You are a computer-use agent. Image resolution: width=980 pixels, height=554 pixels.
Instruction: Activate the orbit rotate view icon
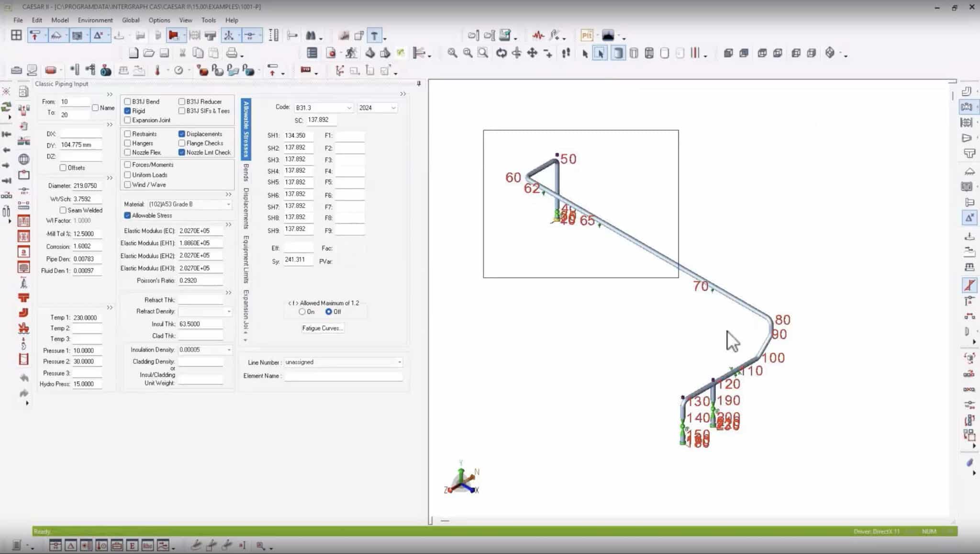click(x=501, y=53)
